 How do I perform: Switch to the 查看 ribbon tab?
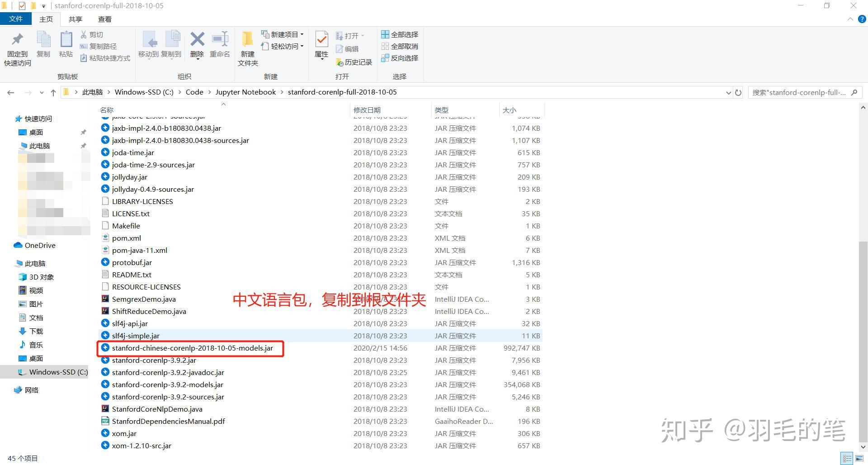coord(104,19)
